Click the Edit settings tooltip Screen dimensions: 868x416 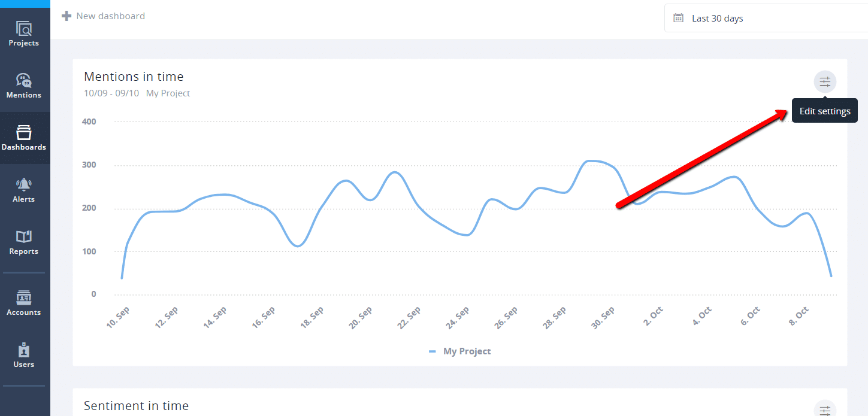click(x=825, y=111)
